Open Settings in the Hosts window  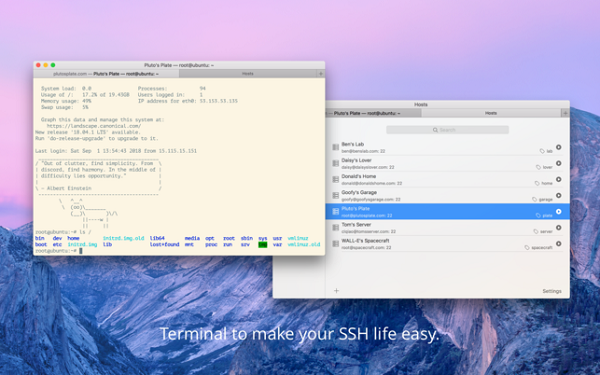(x=552, y=291)
